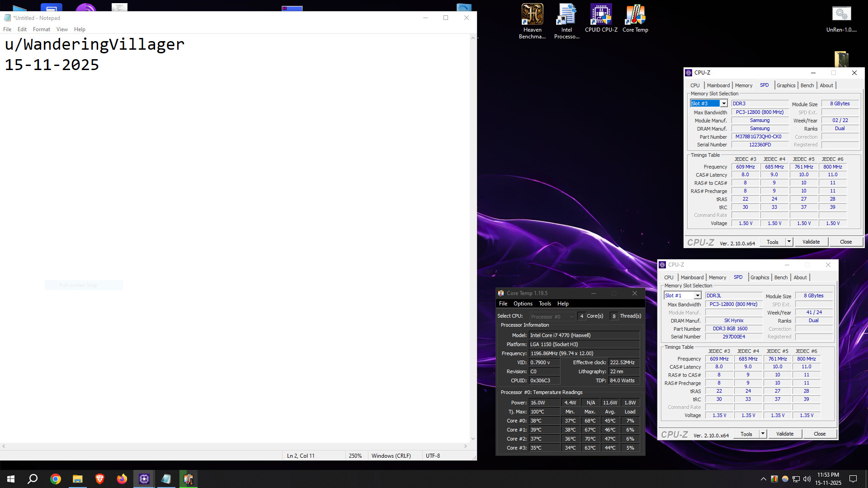This screenshot has width=868, height=488.
Task: Open Options menu in Core Temp
Action: 523,304
